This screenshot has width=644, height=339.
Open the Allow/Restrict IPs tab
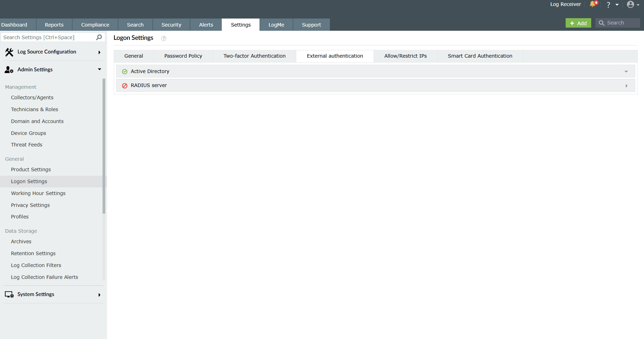405,56
